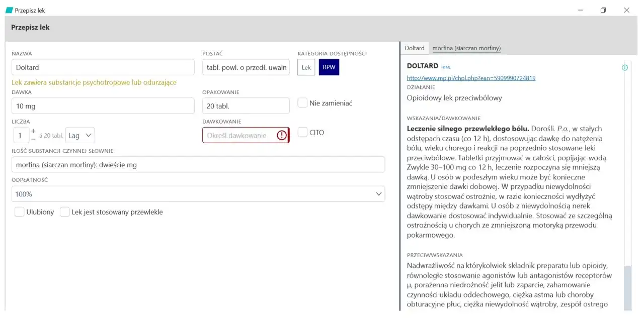644x318 pixels.
Task: Click the warning icon inside Dawkowanie field
Action: point(282,135)
